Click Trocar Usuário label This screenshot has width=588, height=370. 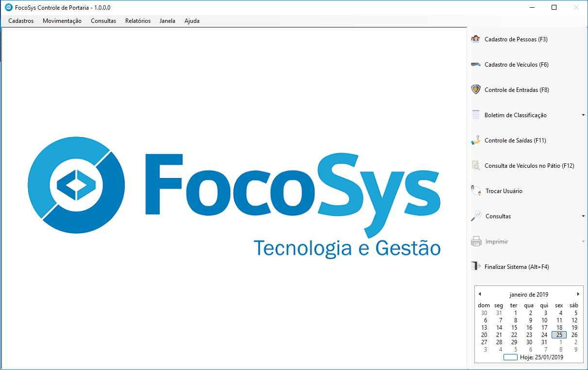[504, 191]
